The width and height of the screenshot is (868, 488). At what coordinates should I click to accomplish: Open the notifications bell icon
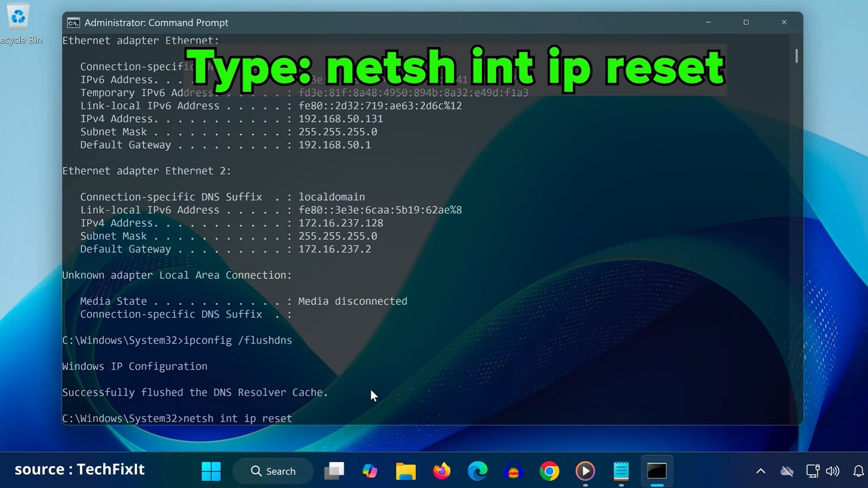click(859, 471)
